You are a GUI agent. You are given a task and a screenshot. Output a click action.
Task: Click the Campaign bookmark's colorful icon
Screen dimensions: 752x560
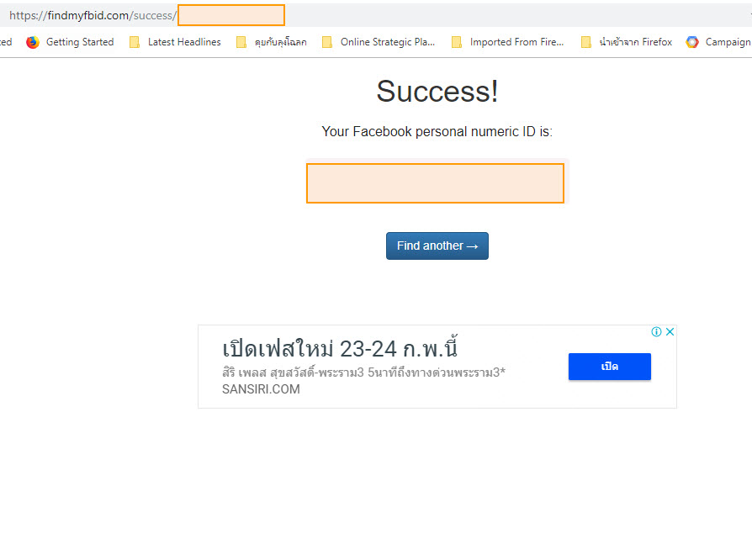692,42
